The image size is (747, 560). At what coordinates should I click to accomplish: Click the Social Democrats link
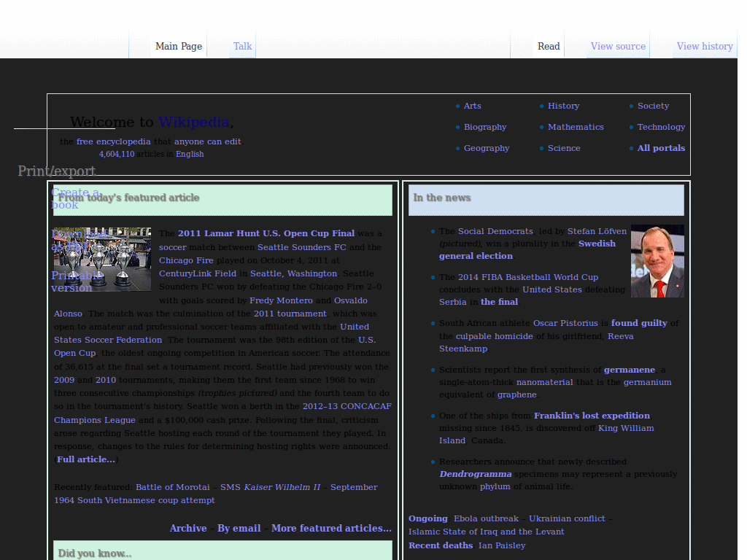coord(495,231)
